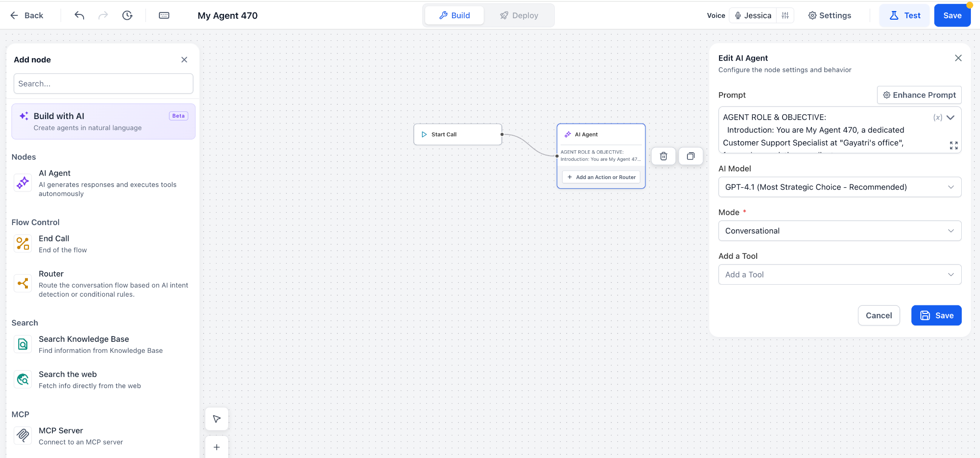Close the Edit AI Agent panel
Screen dimensions: 980x458
click(958, 58)
